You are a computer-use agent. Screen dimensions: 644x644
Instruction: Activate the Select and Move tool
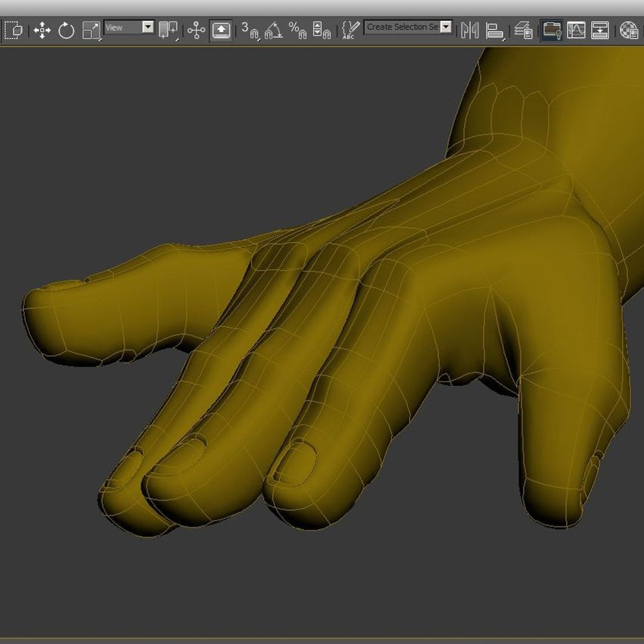tap(42, 30)
